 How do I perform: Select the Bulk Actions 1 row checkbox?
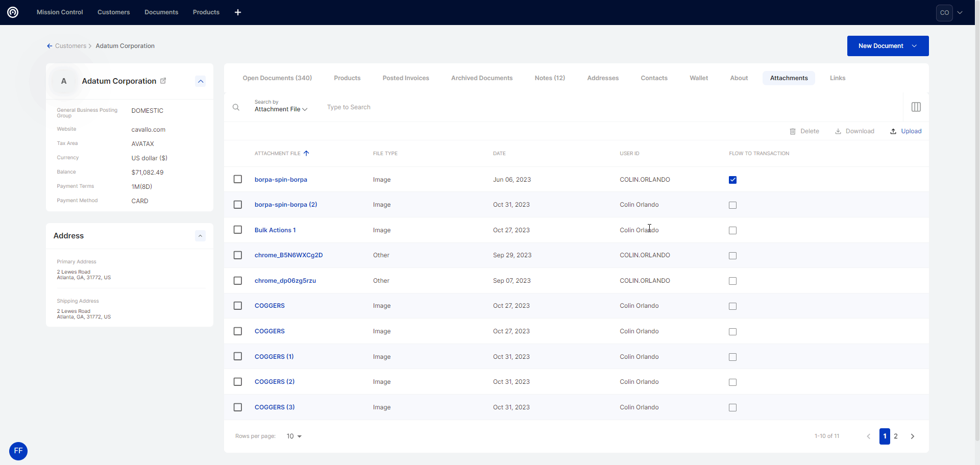[238, 230]
